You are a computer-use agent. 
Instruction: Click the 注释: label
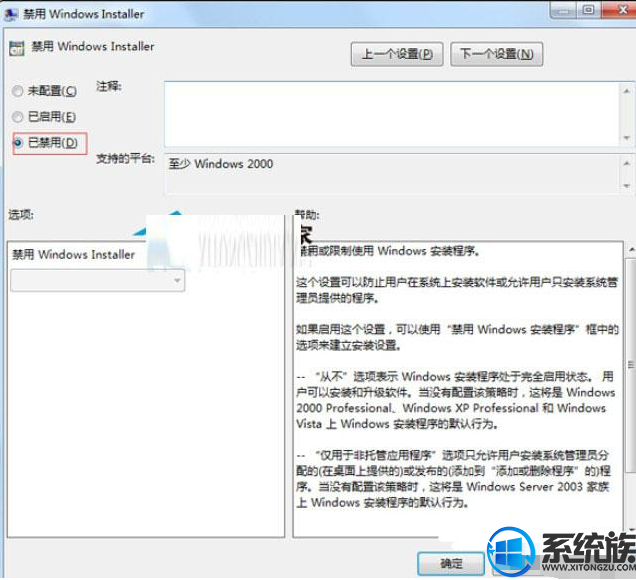108,86
